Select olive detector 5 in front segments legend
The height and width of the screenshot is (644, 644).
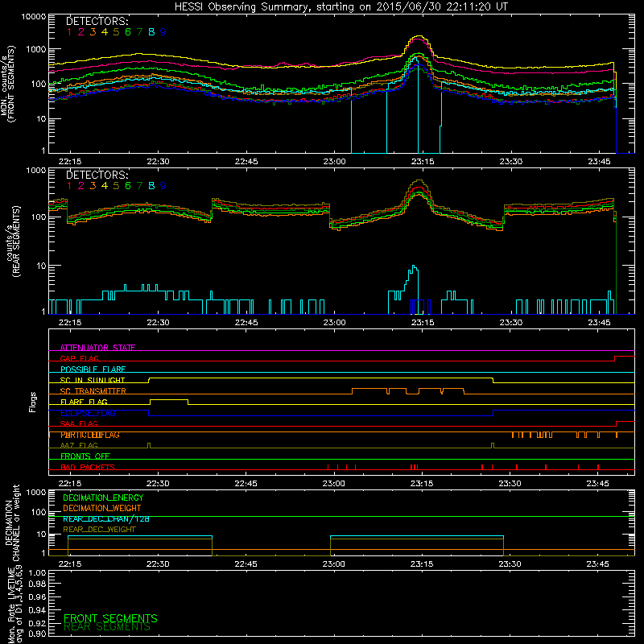click(116, 32)
